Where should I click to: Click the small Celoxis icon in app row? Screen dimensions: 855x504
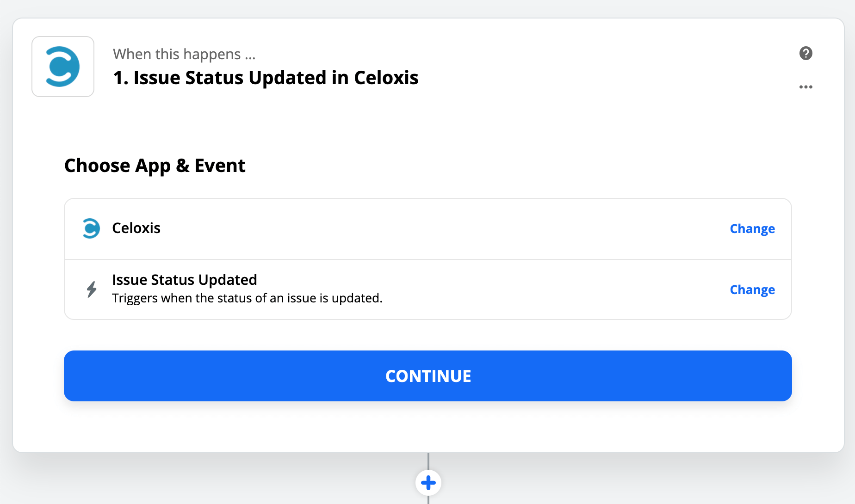[91, 228]
